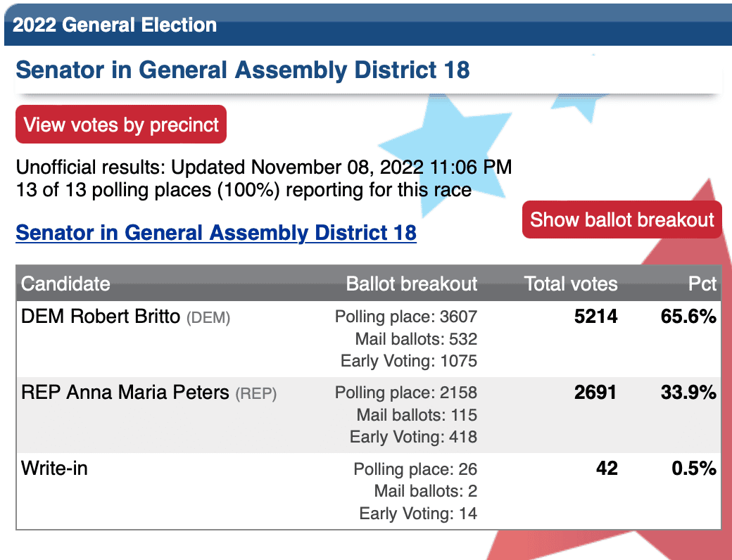Select the Pct column header
732x560 pixels.
tap(702, 284)
